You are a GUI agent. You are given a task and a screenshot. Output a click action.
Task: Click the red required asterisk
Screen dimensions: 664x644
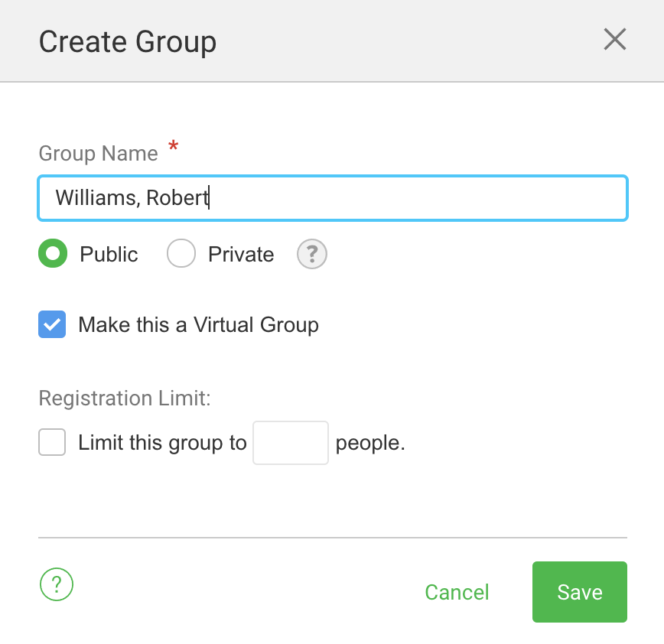174,147
